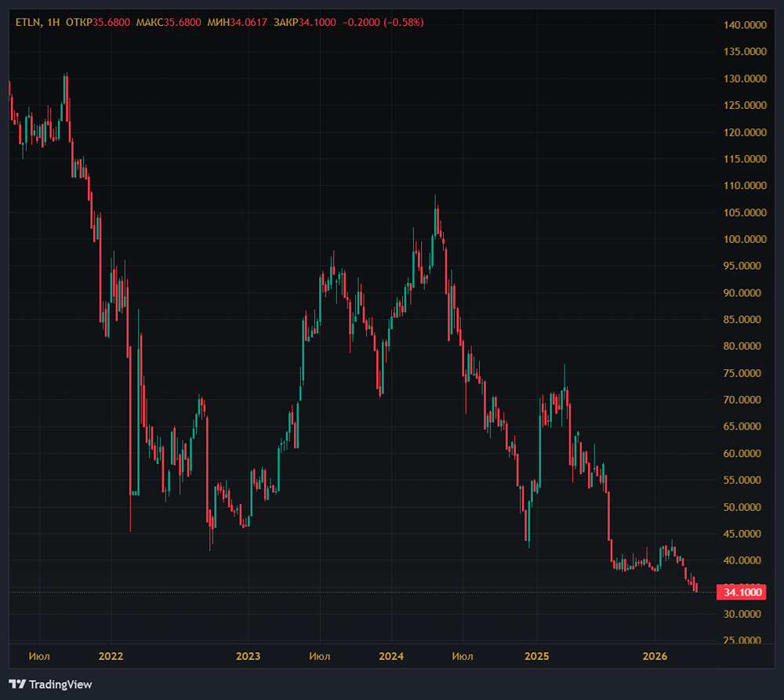Click the 2023 time axis label
The height and width of the screenshot is (700, 784).
(x=248, y=656)
